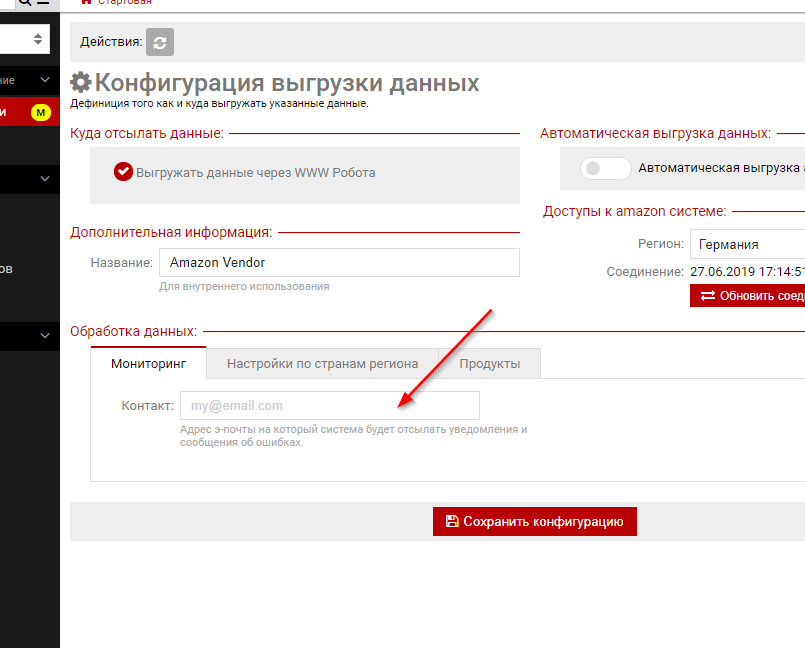Click the arrows icon on Обновить button
Viewport: 805px width, 648px height.
708,296
